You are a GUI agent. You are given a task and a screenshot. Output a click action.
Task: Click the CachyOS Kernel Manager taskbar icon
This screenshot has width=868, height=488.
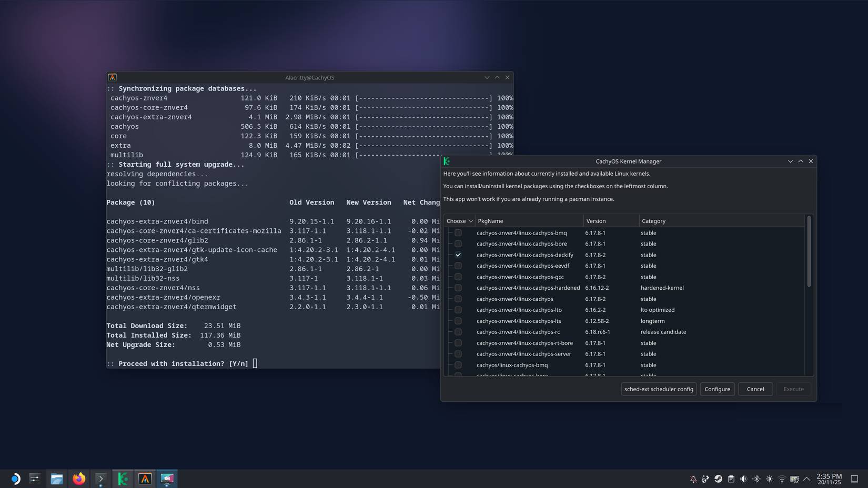tap(123, 479)
